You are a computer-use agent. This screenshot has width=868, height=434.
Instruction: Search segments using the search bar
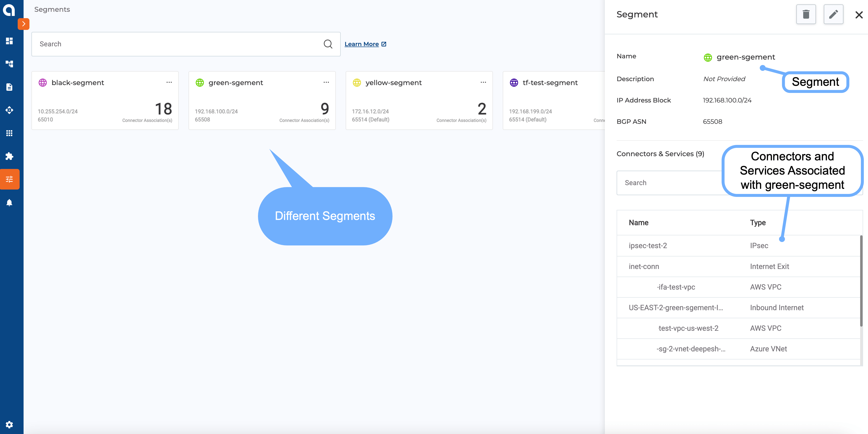186,44
